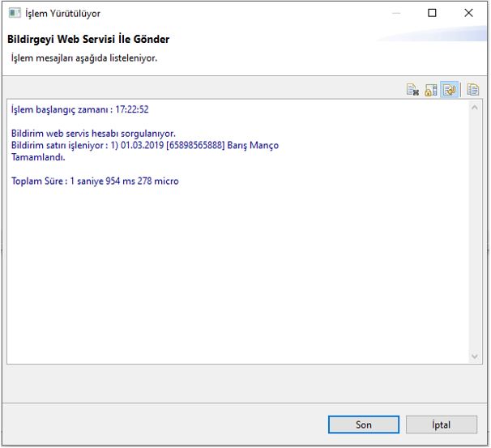Copy the messages using the copy icon
The image size is (491, 448).
coord(473,90)
